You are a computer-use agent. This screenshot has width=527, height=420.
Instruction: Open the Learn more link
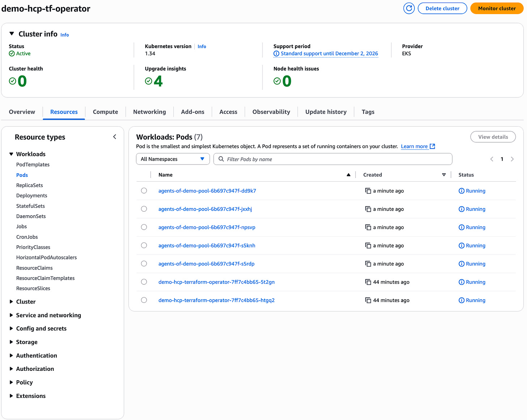414,146
